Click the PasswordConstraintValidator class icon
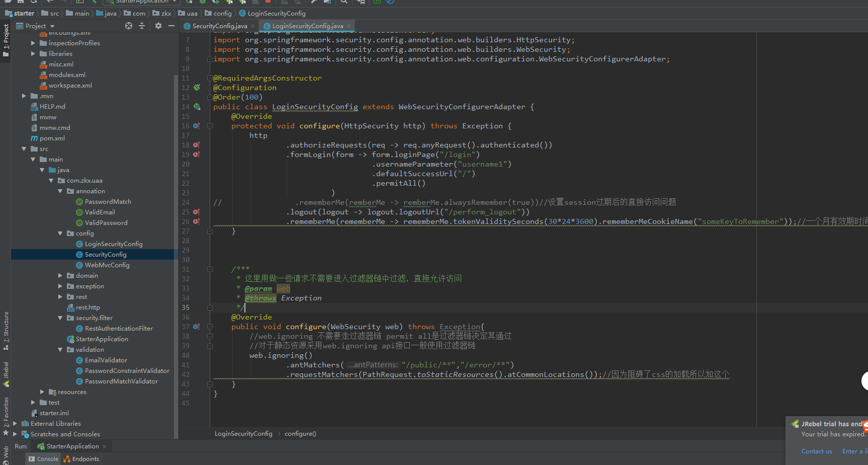Screen dimensions: 868x465 79,371
